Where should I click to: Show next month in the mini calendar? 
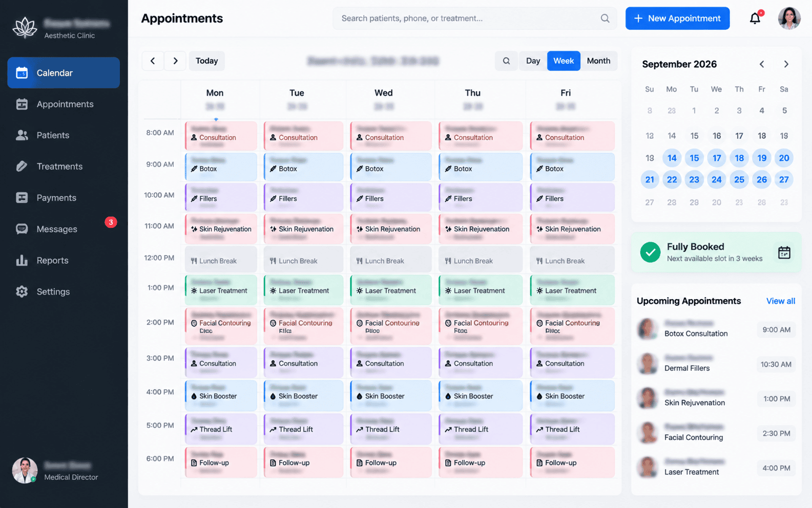786,64
